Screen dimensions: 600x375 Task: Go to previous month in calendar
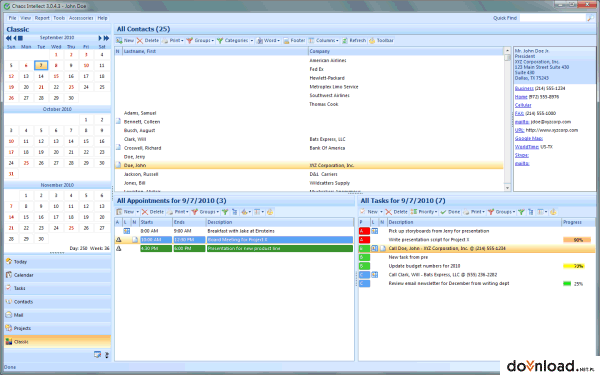pos(15,38)
